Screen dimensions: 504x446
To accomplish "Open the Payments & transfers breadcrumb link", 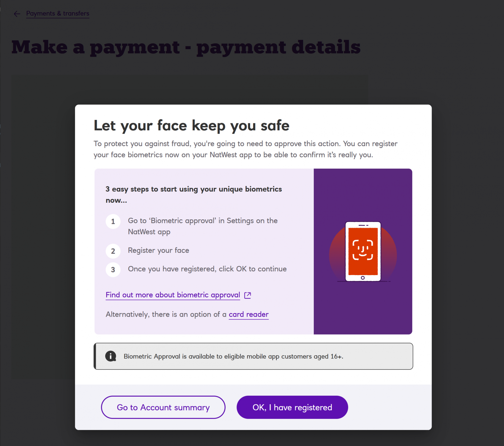I will pyautogui.click(x=58, y=14).
